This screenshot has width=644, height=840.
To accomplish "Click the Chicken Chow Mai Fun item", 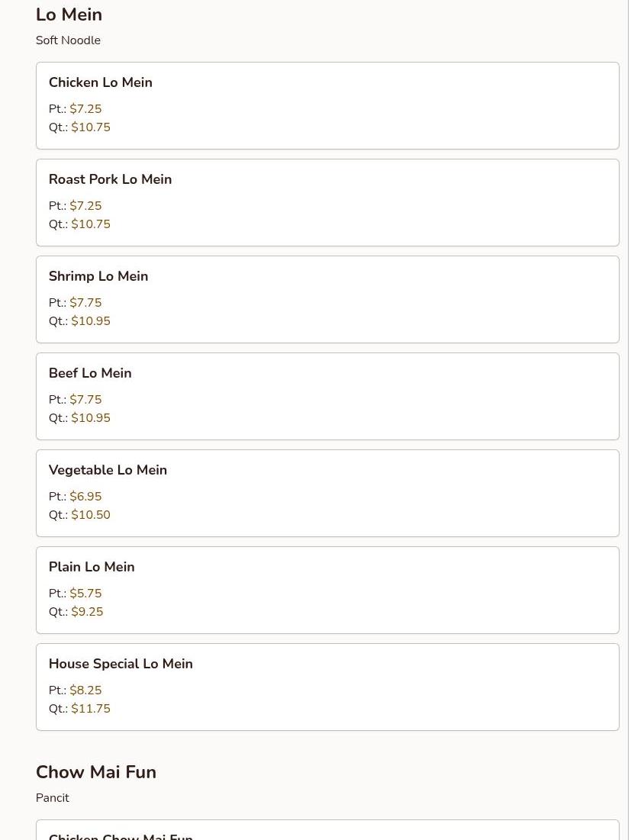I will (121, 835).
